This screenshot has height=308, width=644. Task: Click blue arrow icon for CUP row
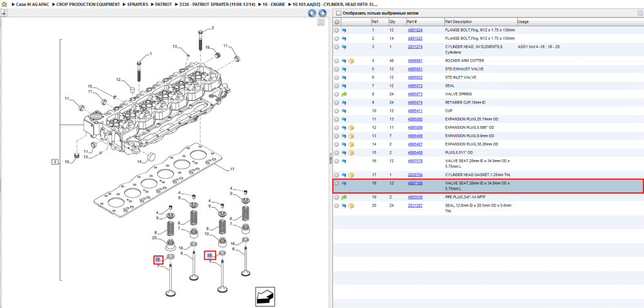[x=344, y=111]
